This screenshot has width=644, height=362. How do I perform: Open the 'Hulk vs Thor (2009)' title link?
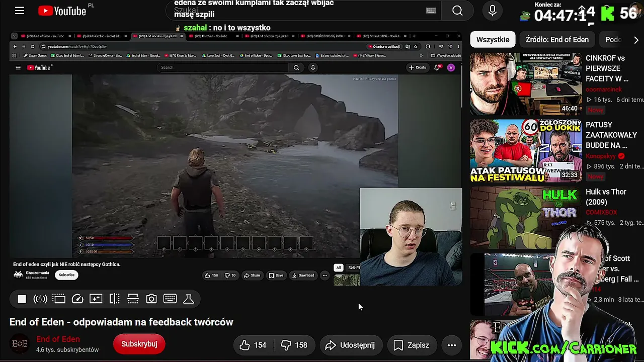606,197
